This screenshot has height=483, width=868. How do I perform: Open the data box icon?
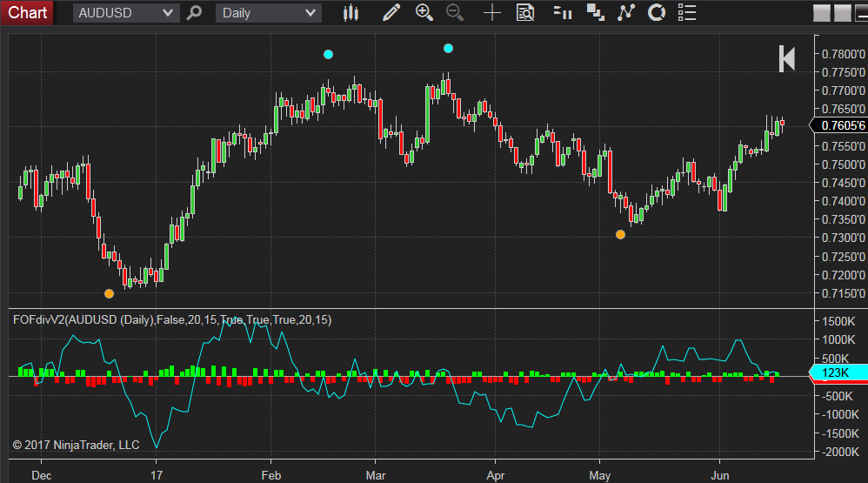(x=524, y=13)
